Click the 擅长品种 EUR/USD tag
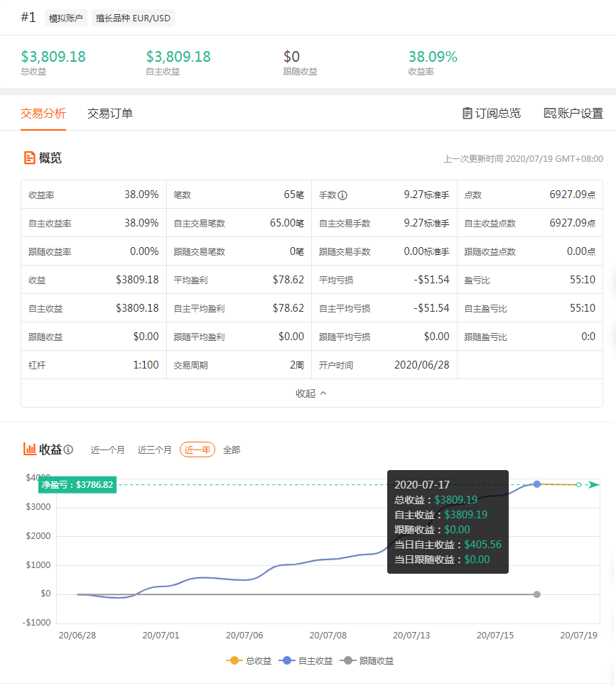The height and width of the screenshot is (698, 616). tap(133, 18)
